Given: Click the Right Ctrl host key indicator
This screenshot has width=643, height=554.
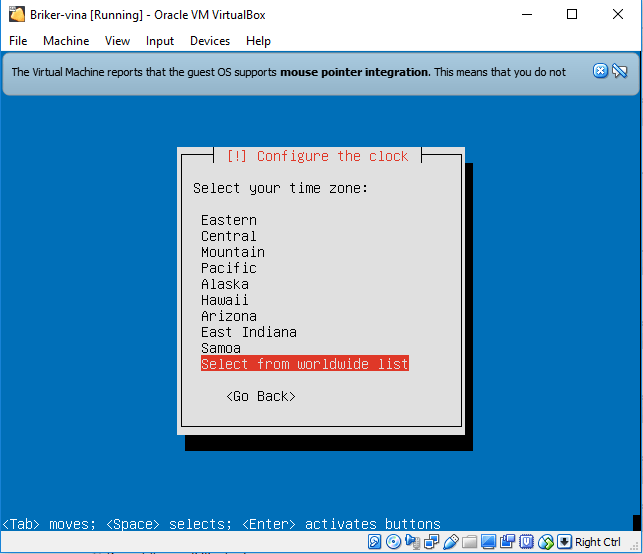Looking at the screenshot, I should 597,542.
